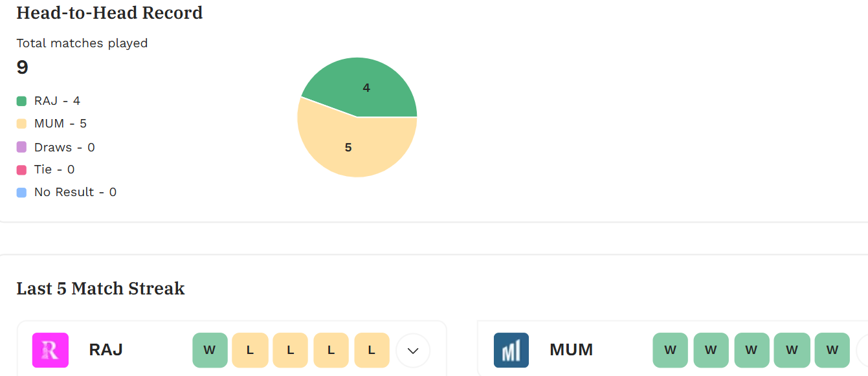Click the blue MUM team logo
Viewport: 868px width, 376px height.
[511, 350]
